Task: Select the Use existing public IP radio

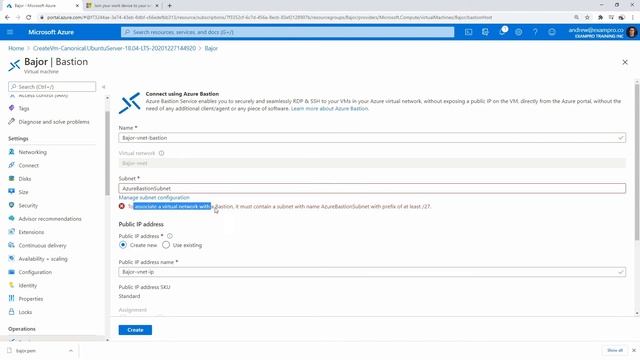Action: 166,245
